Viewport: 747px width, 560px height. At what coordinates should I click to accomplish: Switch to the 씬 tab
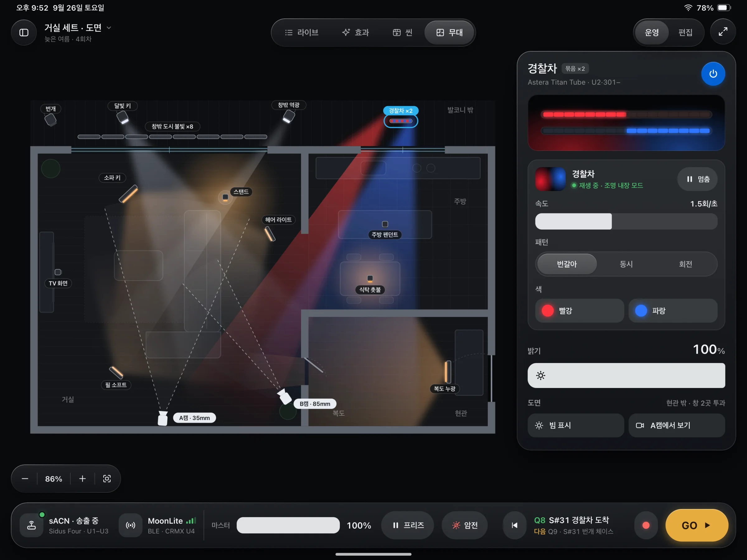pyautogui.click(x=402, y=32)
